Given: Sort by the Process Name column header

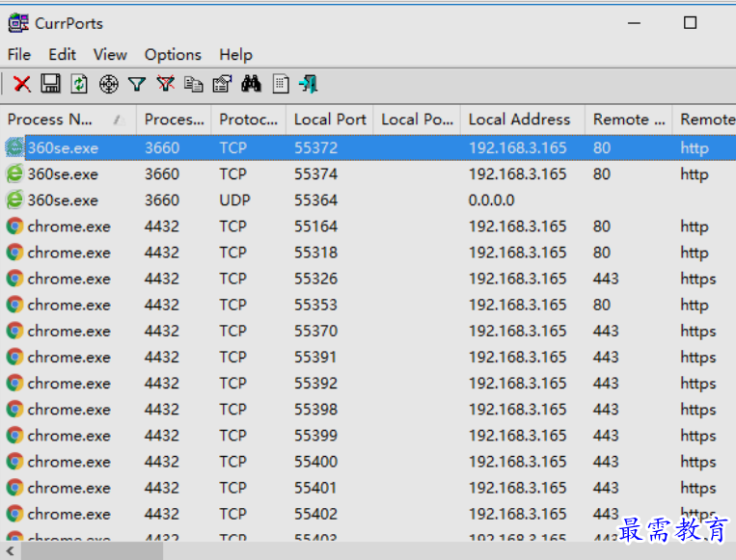Looking at the screenshot, I should pyautogui.click(x=68, y=120).
